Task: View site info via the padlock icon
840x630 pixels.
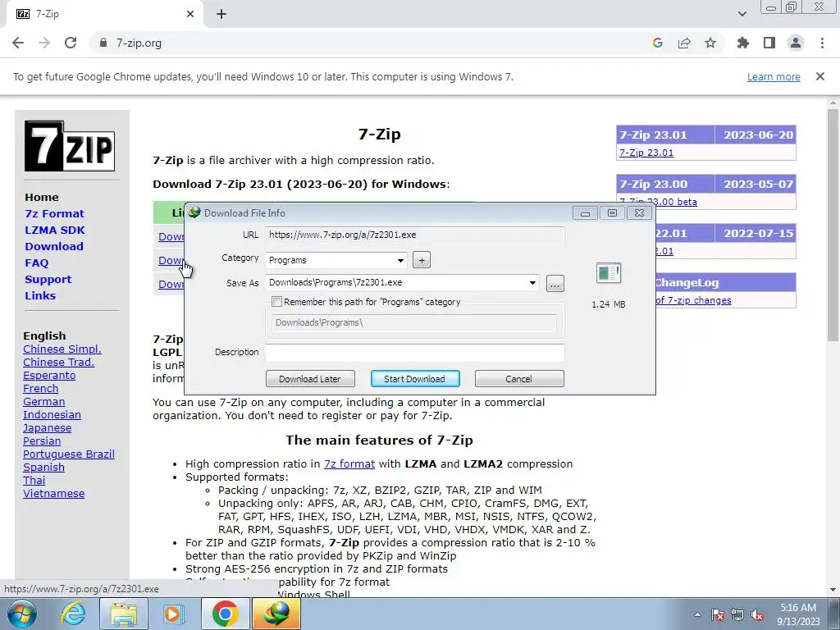Action: tap(104, 43)
